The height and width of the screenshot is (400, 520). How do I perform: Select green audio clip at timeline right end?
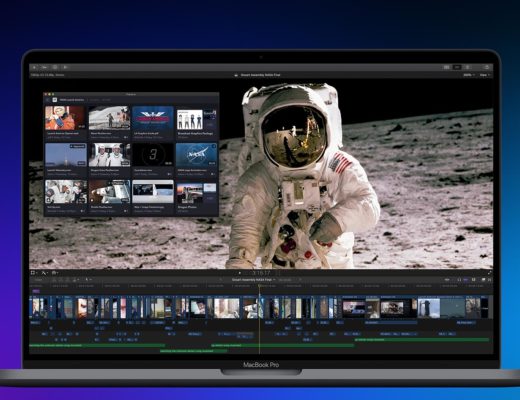(422, 340)
